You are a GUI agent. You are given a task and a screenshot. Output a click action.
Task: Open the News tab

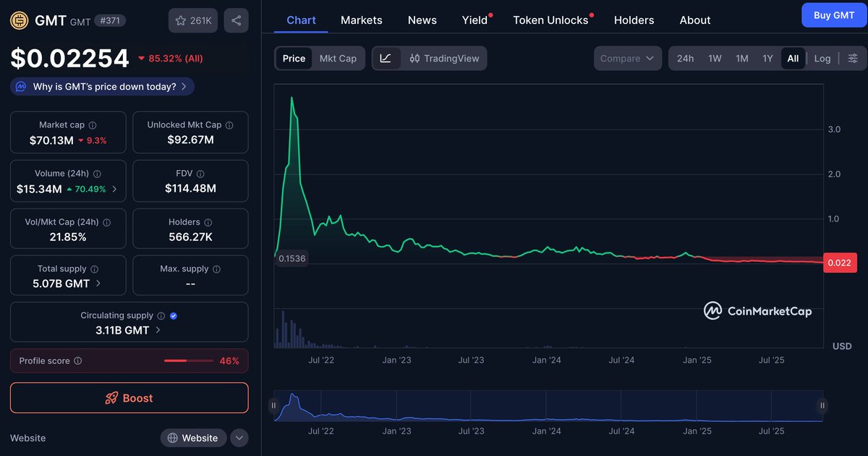point(422,20)
